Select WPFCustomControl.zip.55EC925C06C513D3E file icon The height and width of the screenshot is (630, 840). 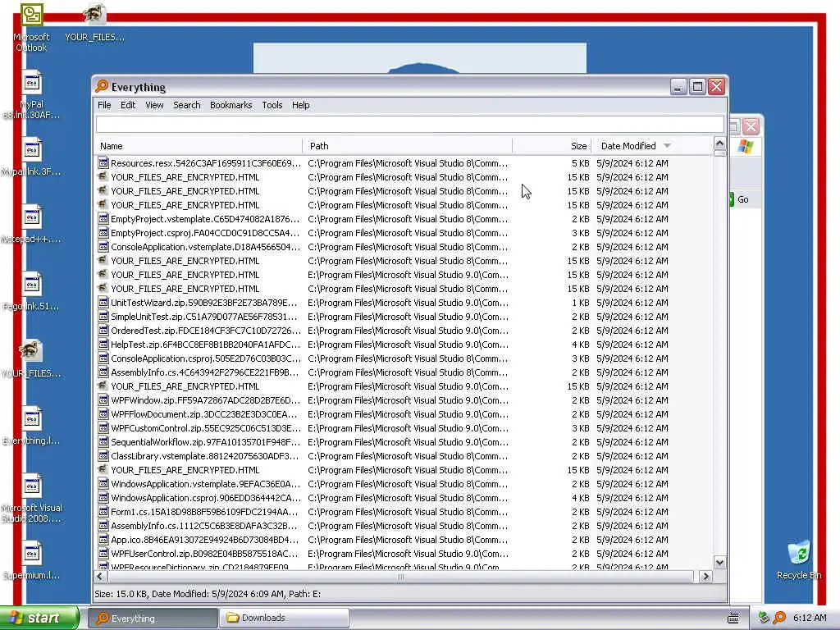[x=103, y=428]
